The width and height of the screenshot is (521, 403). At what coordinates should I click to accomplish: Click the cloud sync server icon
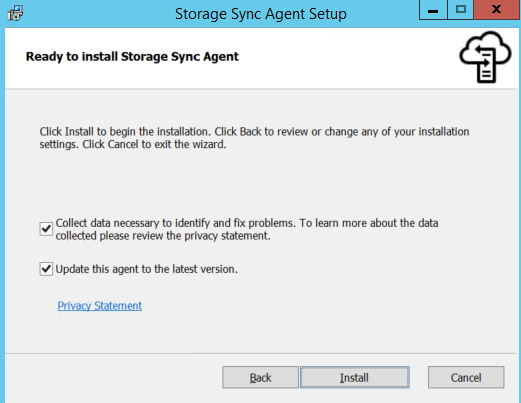[x=485, y=57]
